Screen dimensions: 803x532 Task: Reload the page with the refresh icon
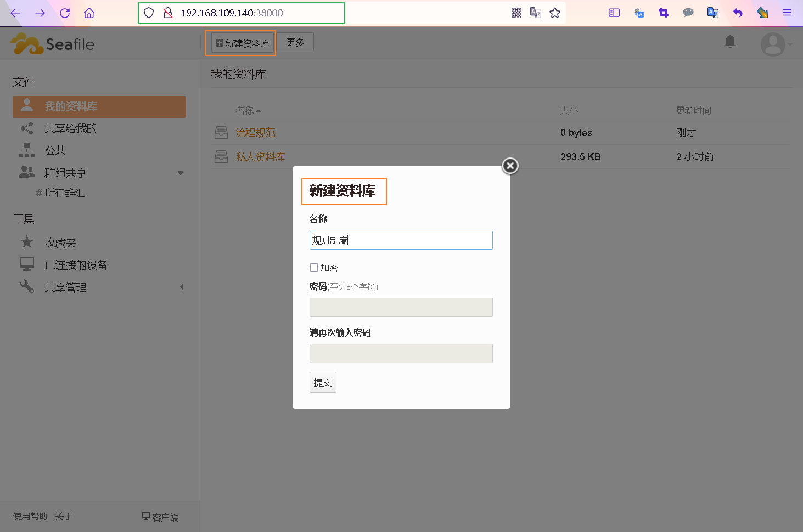[65, 13]
